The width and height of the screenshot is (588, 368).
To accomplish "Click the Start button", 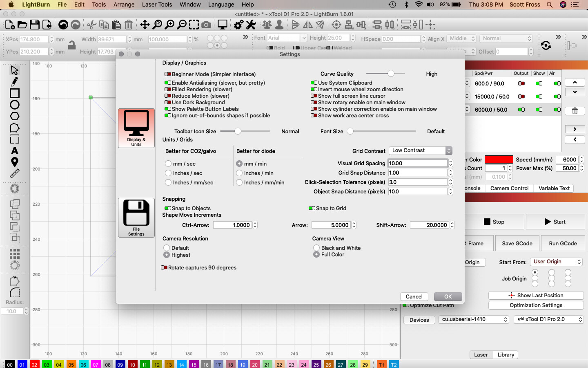I will click(555, 222).
